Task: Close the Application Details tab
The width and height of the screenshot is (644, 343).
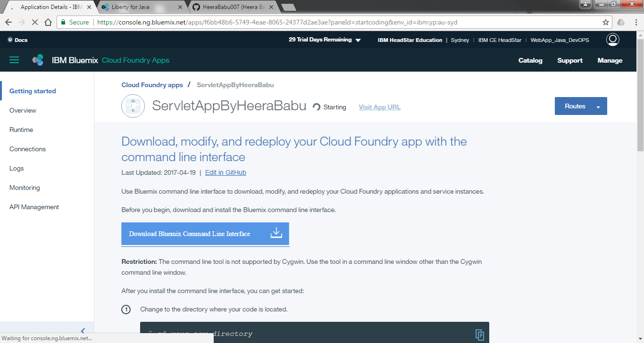Action: click(89, 7)
